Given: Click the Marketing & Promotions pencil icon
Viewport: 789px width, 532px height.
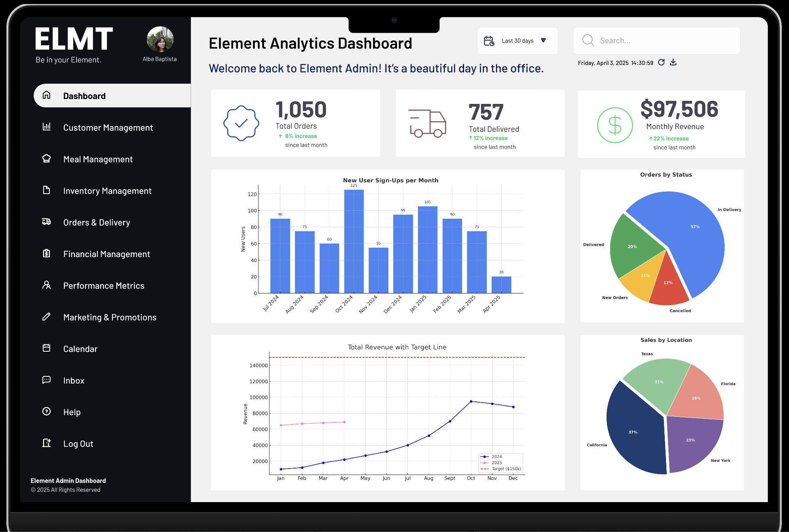Looking at the screenshot, I should [47, 317].
